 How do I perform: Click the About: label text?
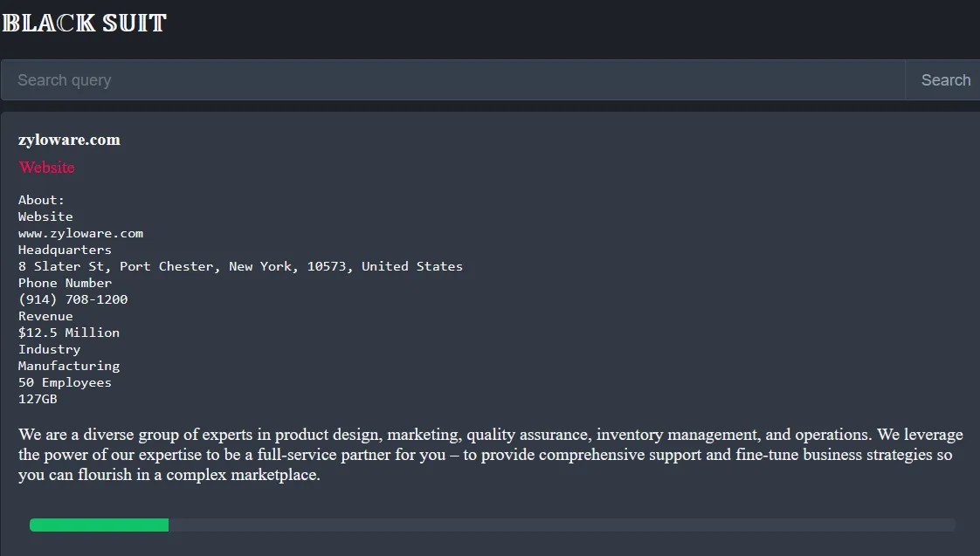[41, 200]
